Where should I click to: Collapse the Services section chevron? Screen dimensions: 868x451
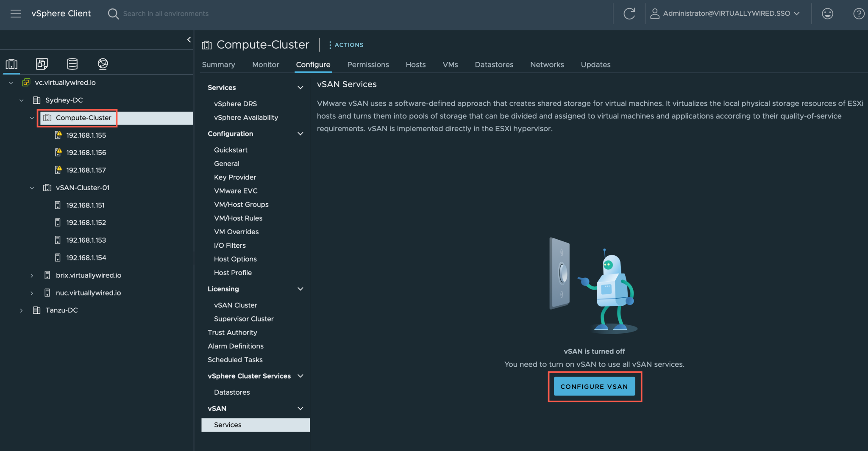click(300, 88)
